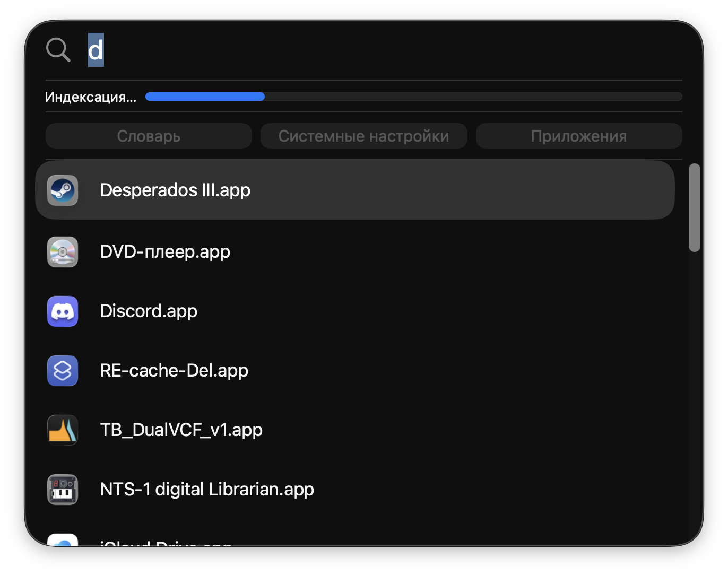Click the NTS-1 digital Librarian icon

[63, 489]
